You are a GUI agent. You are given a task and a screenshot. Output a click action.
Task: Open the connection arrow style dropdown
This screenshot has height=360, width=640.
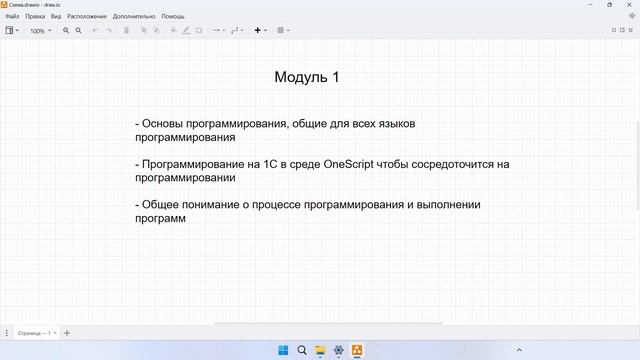pos(219,31)
